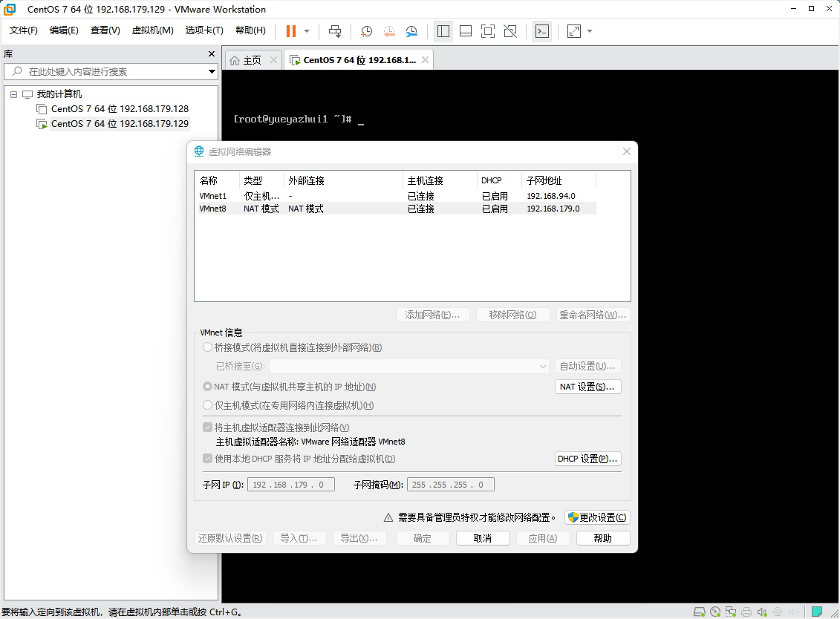Click the 更改设置(C) shield button
The image size is (840, 619).
pyautogui.click(x=597, y=517)
